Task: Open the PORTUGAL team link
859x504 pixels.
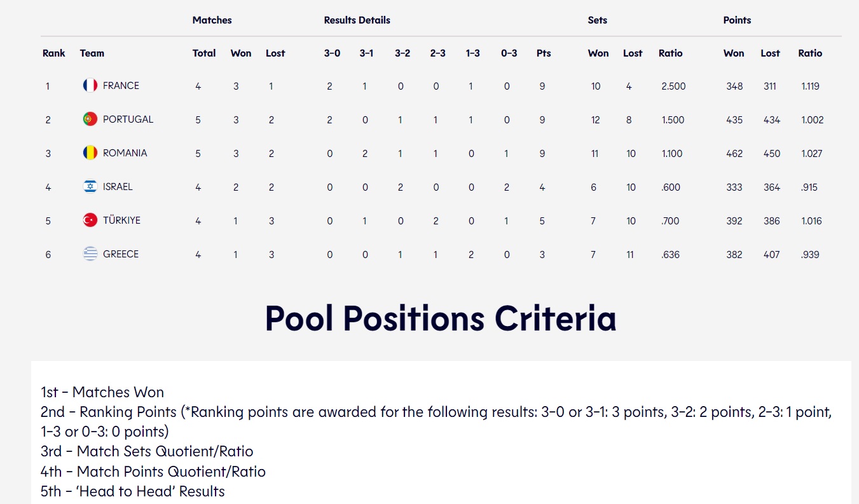Action: (128, 119)
